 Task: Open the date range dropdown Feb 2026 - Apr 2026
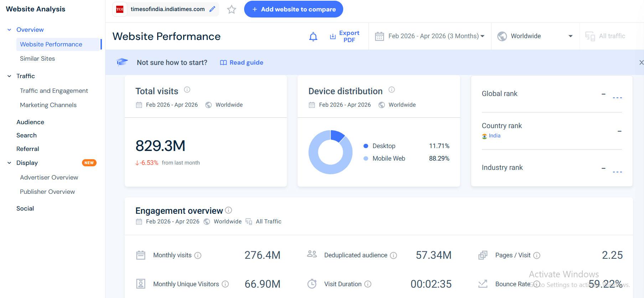tap(430, 36)
